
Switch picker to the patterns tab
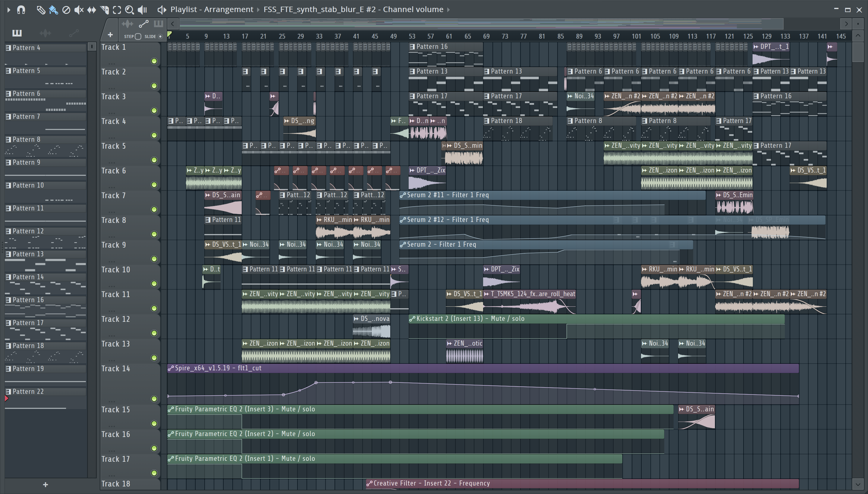click(x=17, y=33)
